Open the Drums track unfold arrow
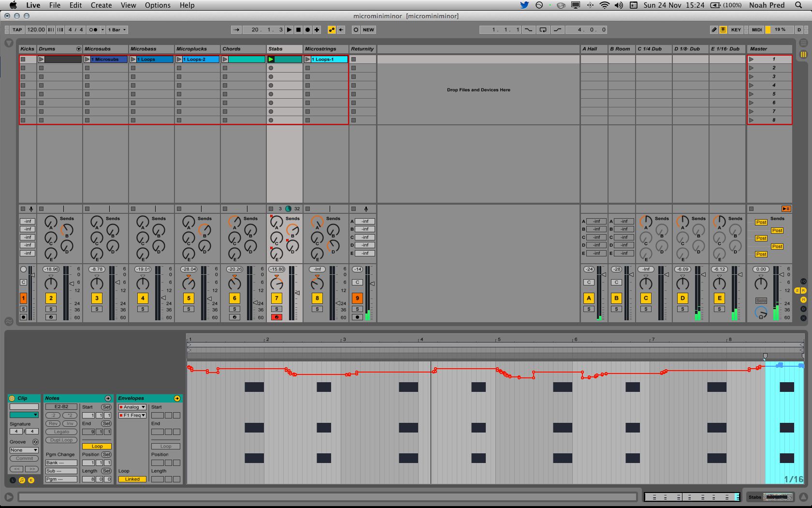The image size is (812, 508). tap(79, 49)
